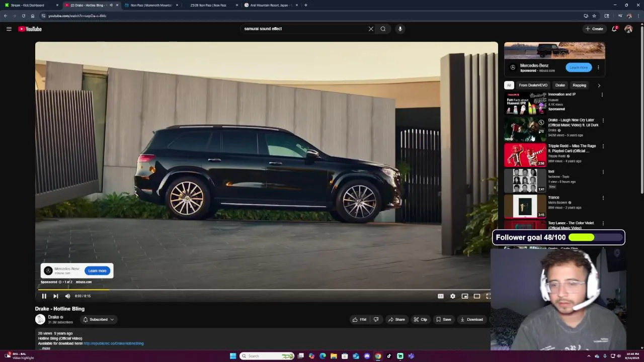Open Discord from the taskbar

(367, 356)
